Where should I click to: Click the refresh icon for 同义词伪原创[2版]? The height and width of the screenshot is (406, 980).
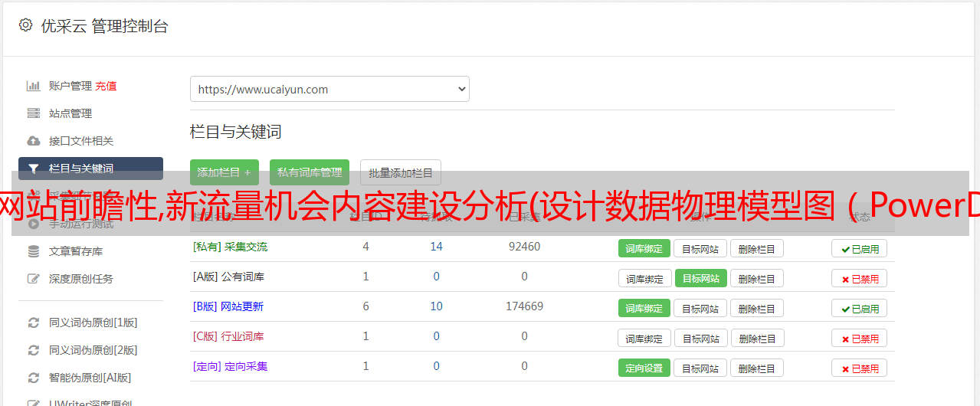click(x=33, y=350)
